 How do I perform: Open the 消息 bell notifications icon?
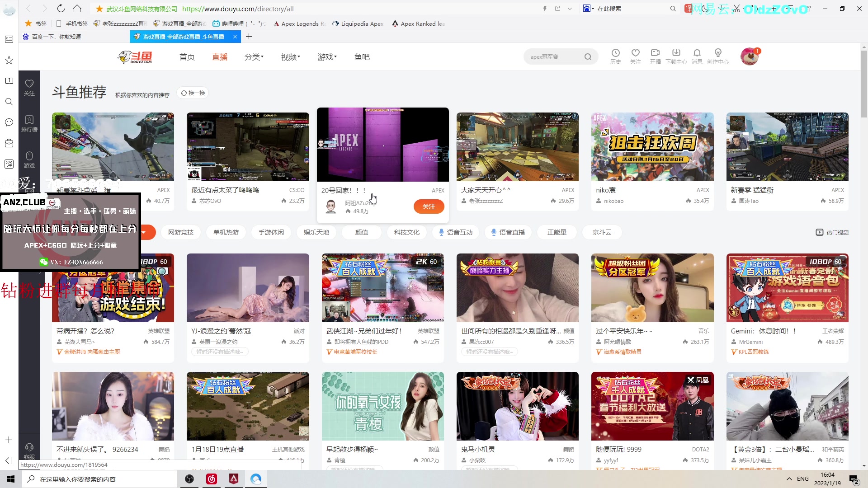(697, 56)
